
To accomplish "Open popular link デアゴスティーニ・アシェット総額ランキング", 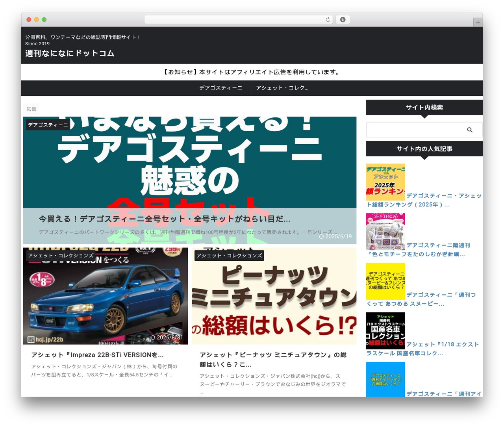I will 424,200.
